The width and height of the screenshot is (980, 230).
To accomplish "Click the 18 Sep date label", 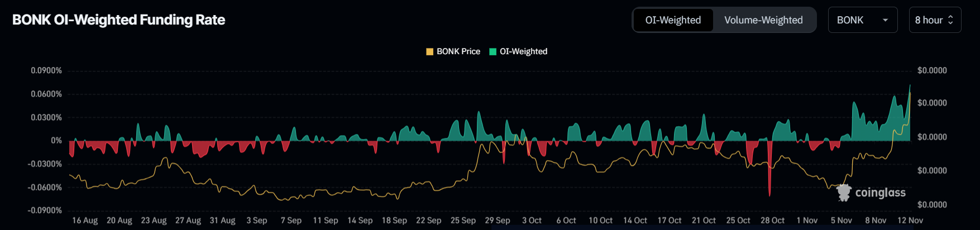I will (x=394, y=221).
